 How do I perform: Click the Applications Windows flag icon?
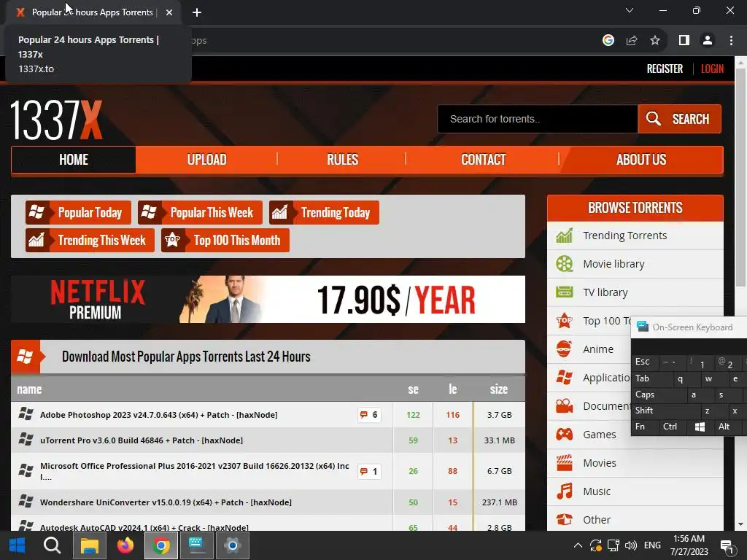pos(564,378)
